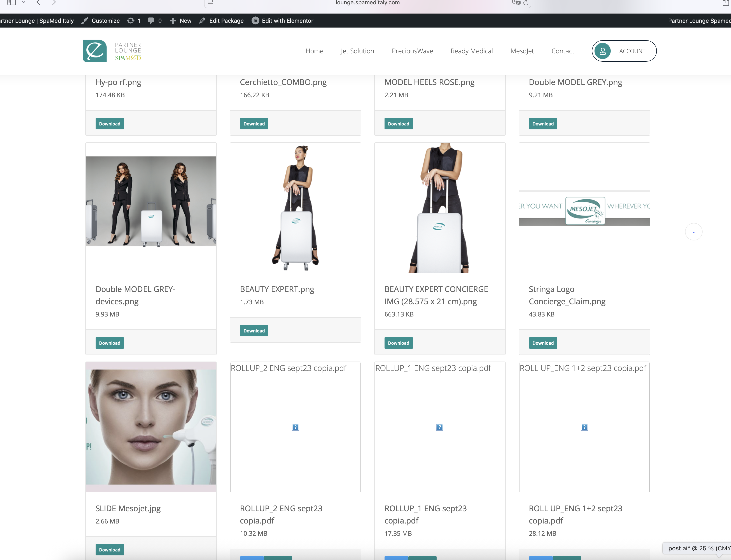Screen dimensions: 731x560
Task: Click Edit Package link in admin bar
Action: pos(226,21)
